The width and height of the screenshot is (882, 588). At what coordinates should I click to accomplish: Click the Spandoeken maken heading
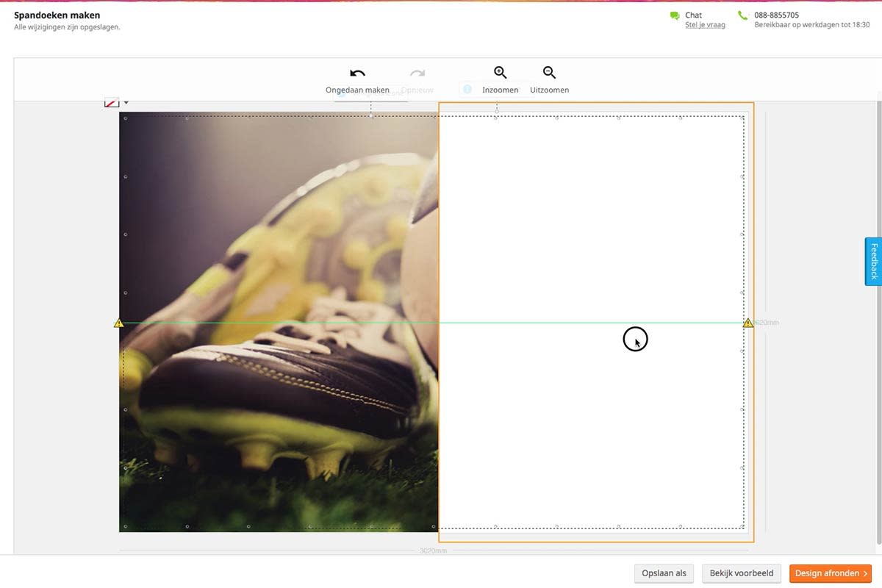(57, 15)
